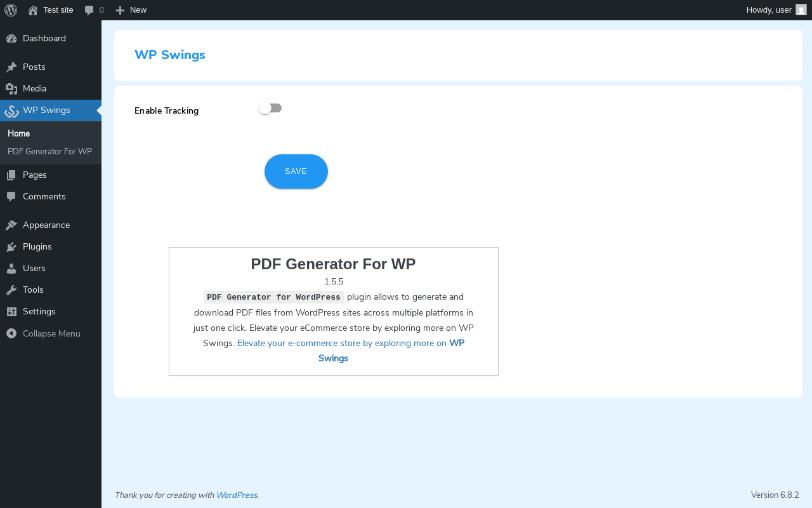The image size is (812, 508).
Task: Open the WordPress footer link
Action: (x=237, y=495)
